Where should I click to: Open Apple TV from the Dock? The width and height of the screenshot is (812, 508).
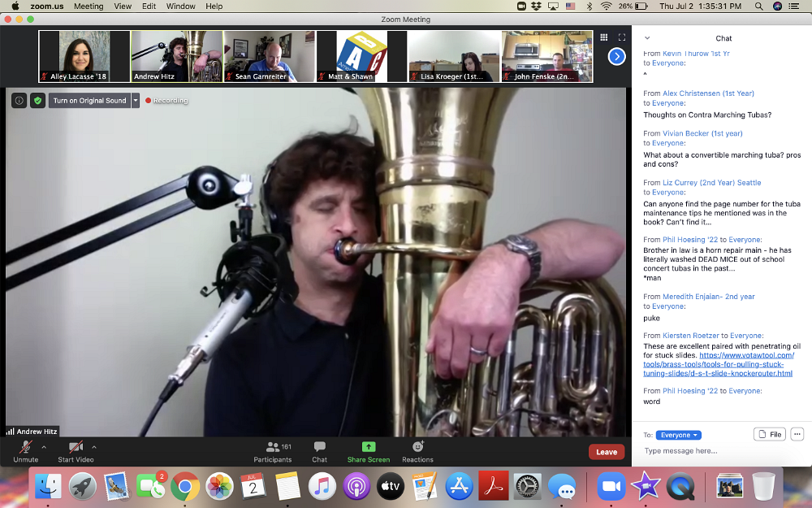coord(391,487)
